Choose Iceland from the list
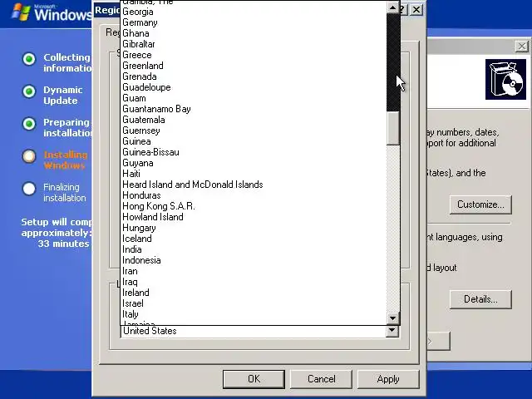 point(254,239)
